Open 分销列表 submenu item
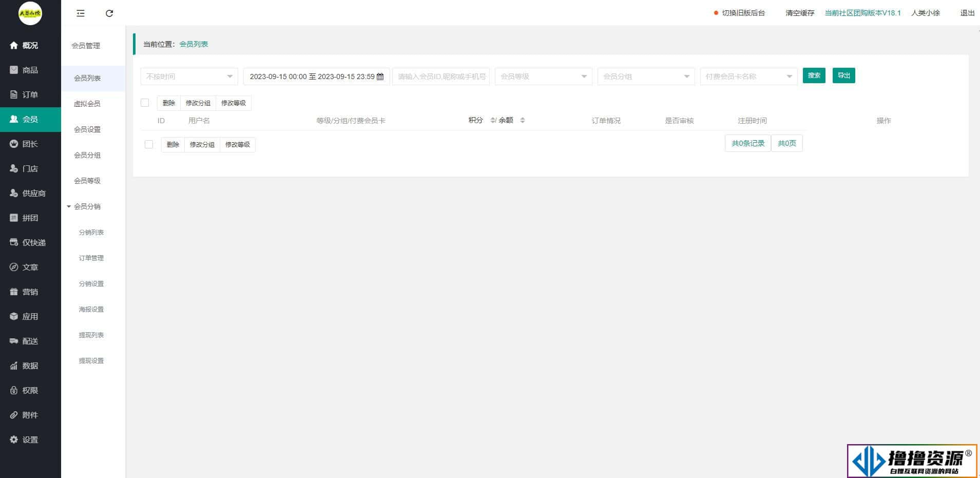Screen dimensions: 980x478 pos(91,232)
